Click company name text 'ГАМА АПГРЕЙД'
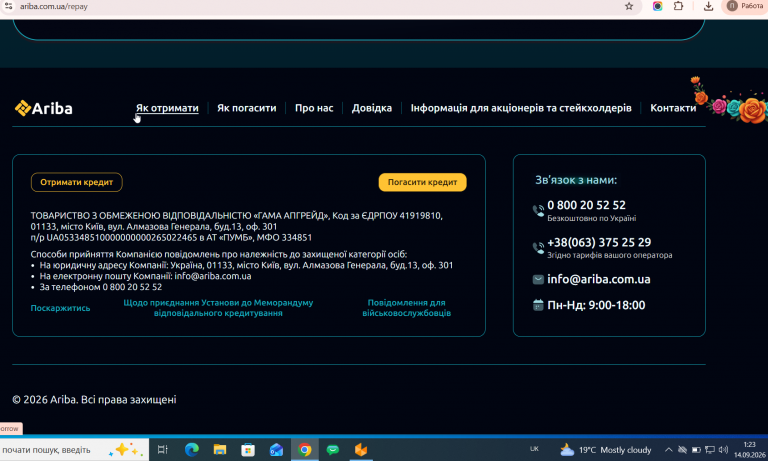This screenshot has width=768, height=461. point(291,216)
